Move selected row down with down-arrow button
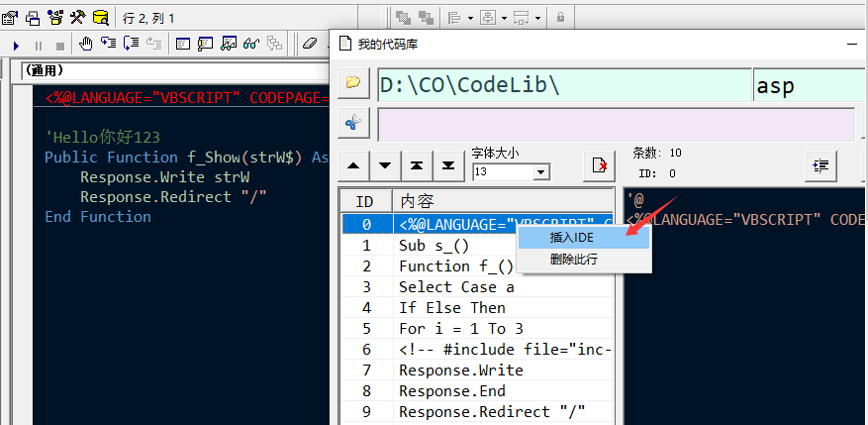 pyautogui.click(x=385, y=165)
